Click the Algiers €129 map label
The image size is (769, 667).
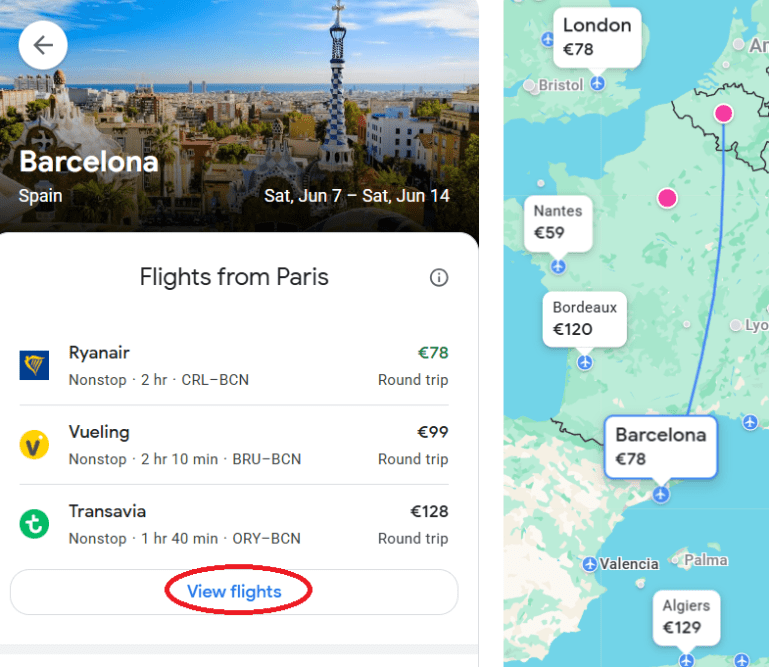click(x=686, y=616)
